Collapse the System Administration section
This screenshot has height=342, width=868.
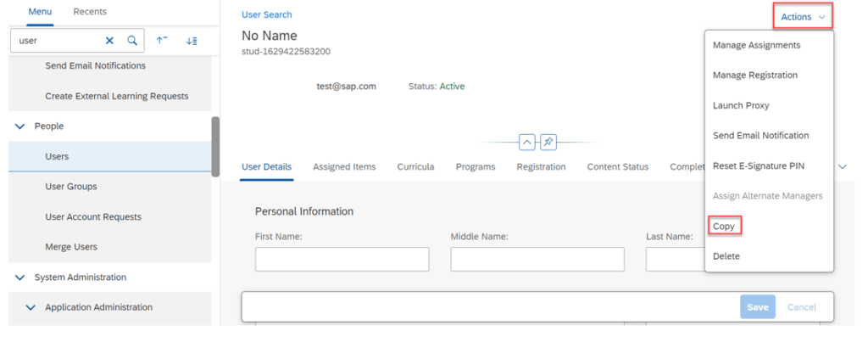[x=20, y=278]
